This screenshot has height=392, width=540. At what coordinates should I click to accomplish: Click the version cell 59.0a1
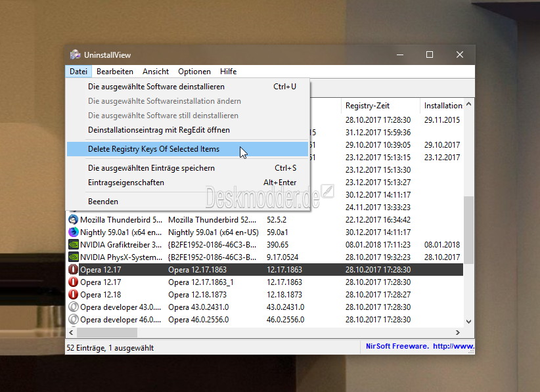(277, 232)
